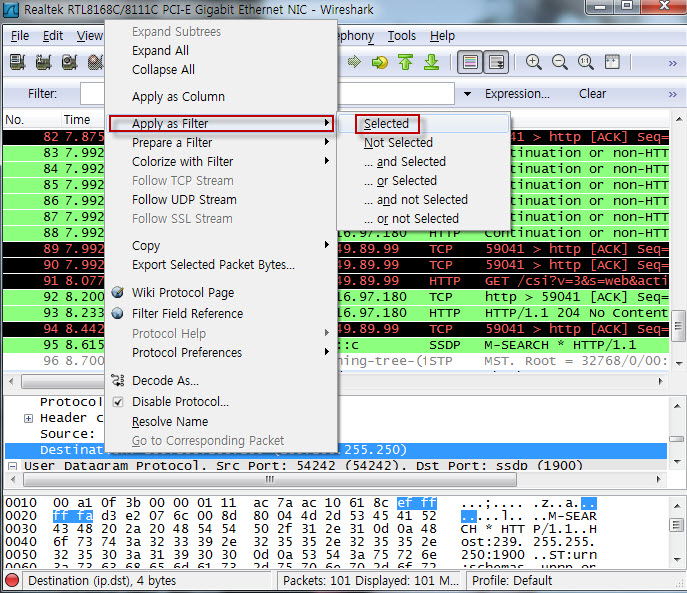
Task: Click the Zoom 1:1 normal size icon
Action: (x=586, y=62)
